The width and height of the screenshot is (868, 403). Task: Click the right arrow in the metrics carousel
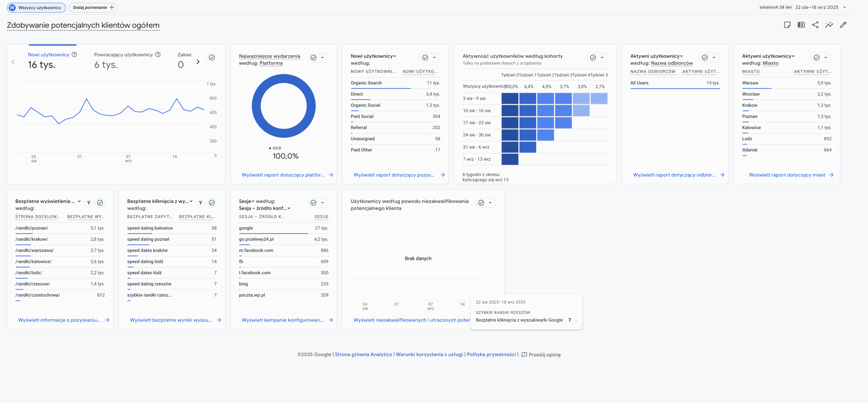coord(198,62)
